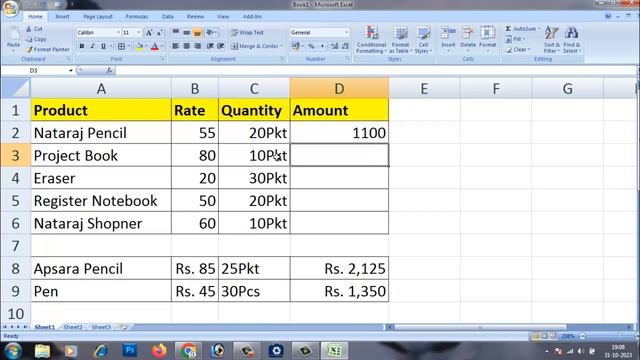Open the Sort & Filter dropdown
The image size is (640, 360).
click(551, 40)
